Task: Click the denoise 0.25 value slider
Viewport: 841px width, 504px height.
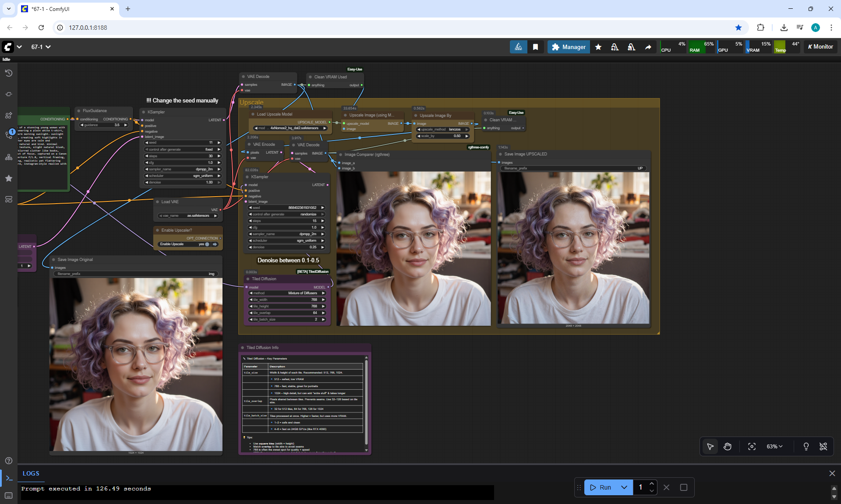Action: pyautogui.click(x=287, y=247)
